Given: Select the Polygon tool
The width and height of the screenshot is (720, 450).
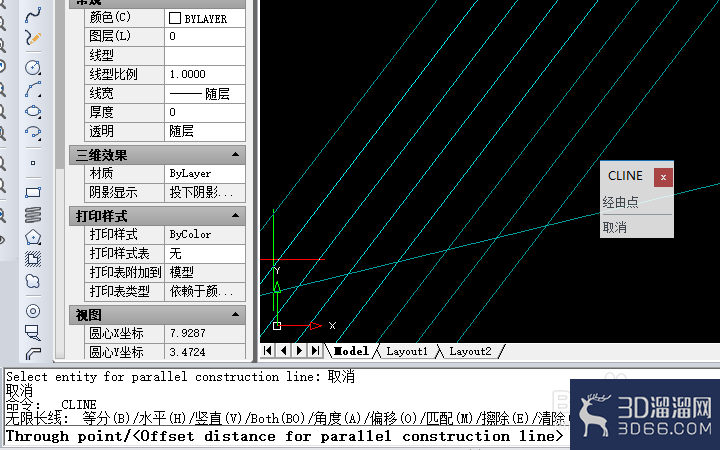Looking at the screenshot, I should [x=33, y=237].
